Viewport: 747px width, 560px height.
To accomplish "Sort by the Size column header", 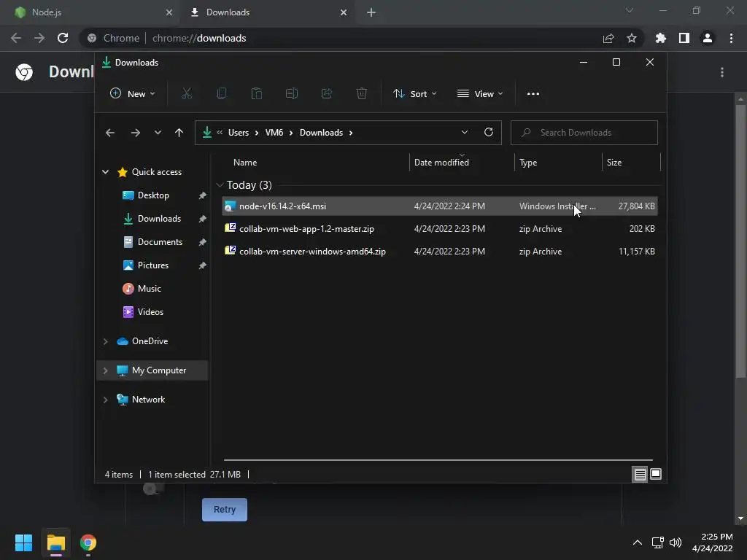I will (631, 163).
